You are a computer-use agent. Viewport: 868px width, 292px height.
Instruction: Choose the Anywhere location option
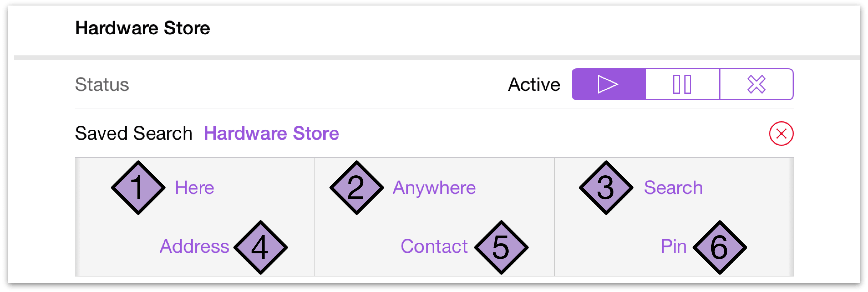[434, 188]
